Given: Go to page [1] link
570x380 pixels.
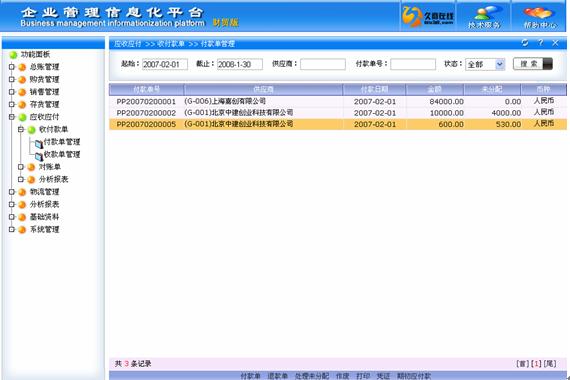Looking at the screenshot, I should click(x=536, y=364).
